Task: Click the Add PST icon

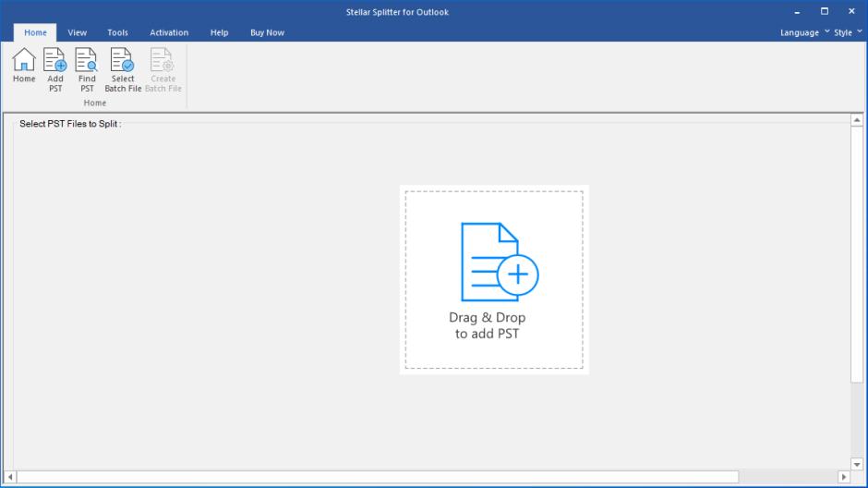Action: 55,70
